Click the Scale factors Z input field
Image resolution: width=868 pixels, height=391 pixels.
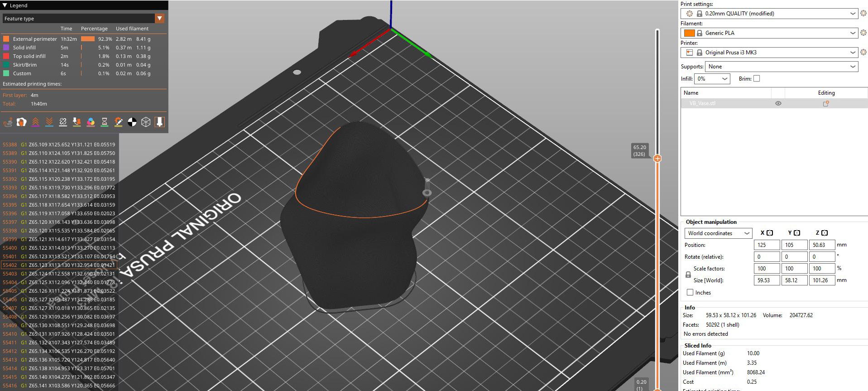click(x=822, y=269)
